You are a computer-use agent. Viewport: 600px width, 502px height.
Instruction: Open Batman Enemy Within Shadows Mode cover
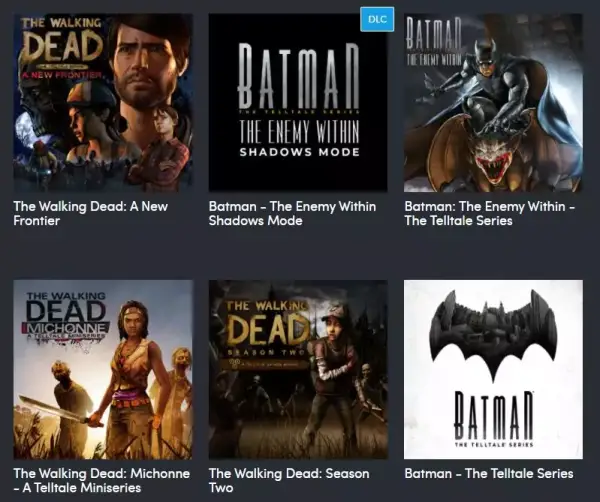298,103
